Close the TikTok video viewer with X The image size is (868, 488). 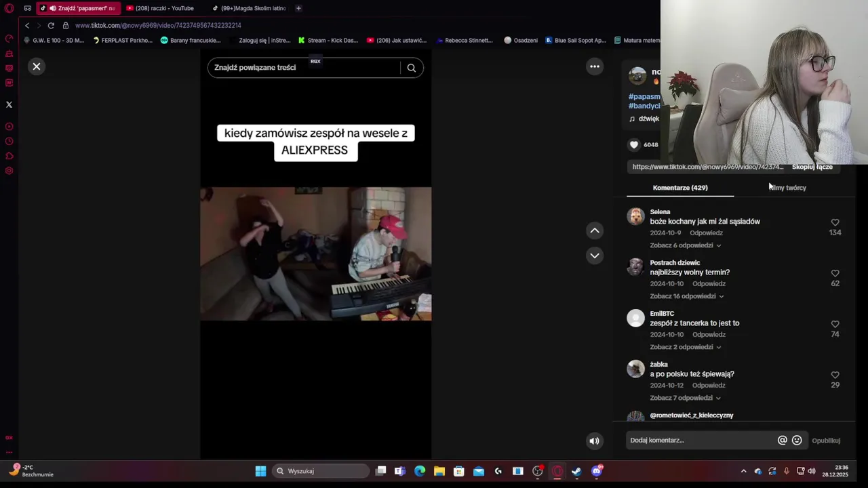click(37, 66)
